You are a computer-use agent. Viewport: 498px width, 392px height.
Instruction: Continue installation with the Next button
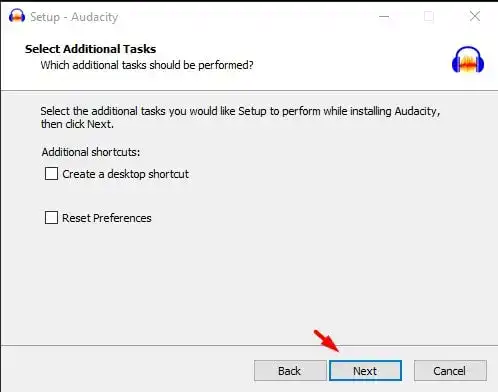pos(365,371)
